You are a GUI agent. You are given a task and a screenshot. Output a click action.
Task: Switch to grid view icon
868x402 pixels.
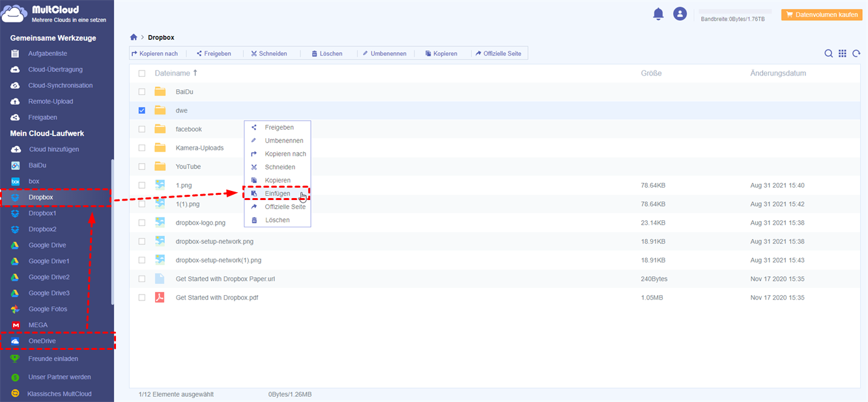[843, 53]
